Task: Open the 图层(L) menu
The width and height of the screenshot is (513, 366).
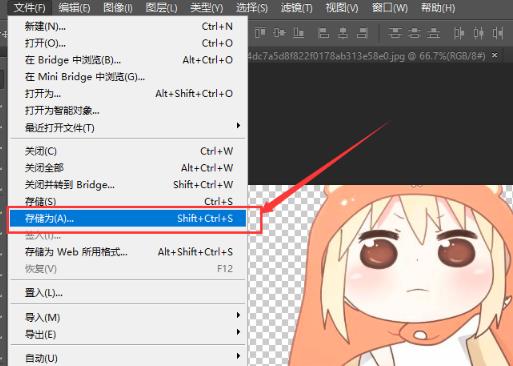Action: 161,7
